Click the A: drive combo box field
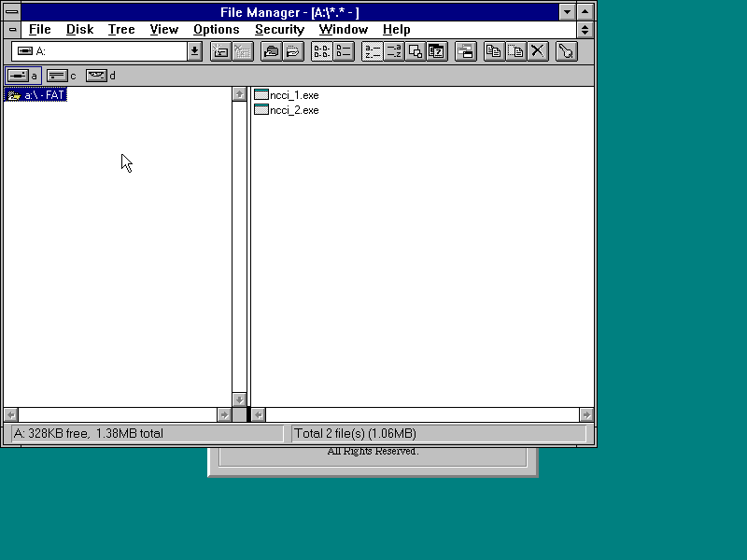Screen dimensions: 747x560 coord(100,51)
